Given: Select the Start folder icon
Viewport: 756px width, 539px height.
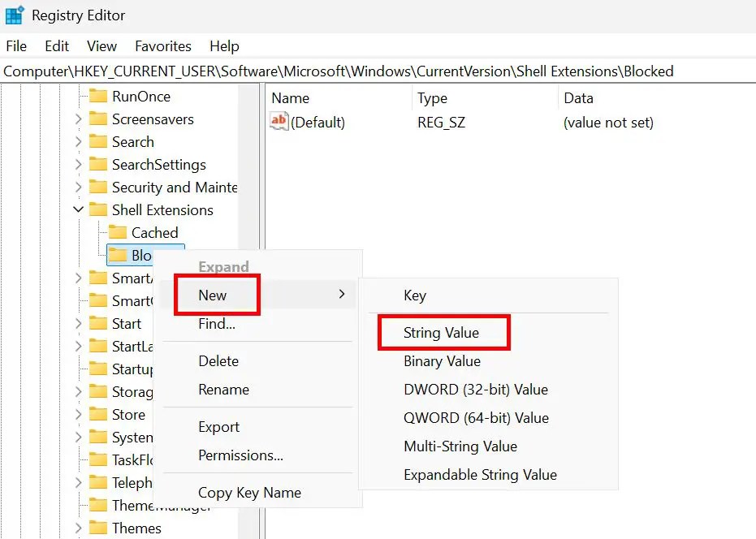Looking at the screenshot, I should (98, 324).
